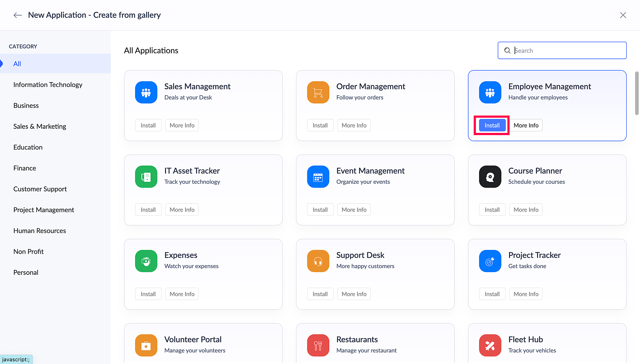Click the Support Desk headset icon
The height and width of the screenshot is (364, 640).
(x=318, y=261)
